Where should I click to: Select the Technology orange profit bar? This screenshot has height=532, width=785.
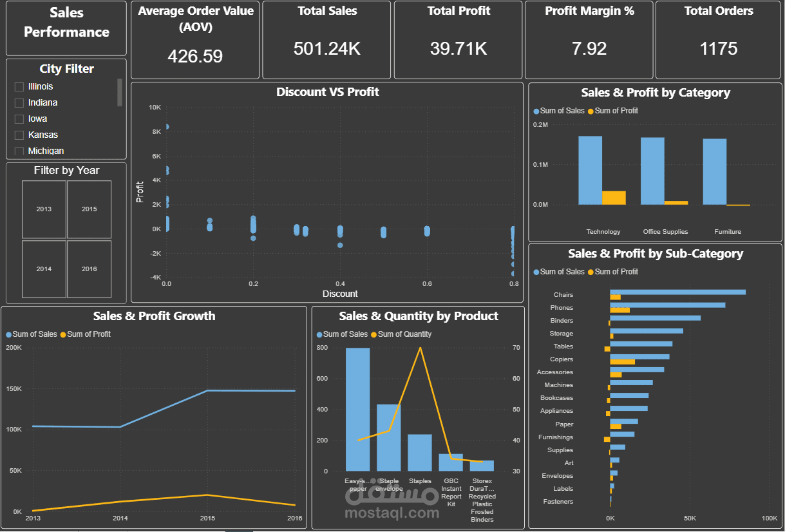coord(614,198)
